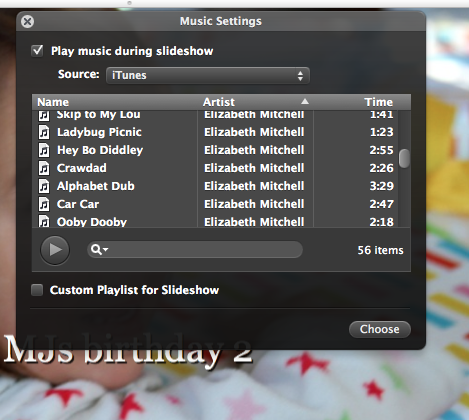Enable Custom Playlist for Slideshow
Viewport: 469px width, 420px height.
(x=37, y=290)
